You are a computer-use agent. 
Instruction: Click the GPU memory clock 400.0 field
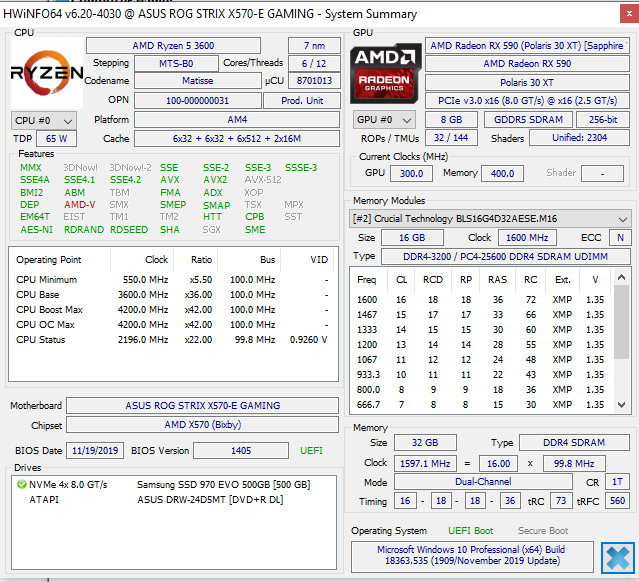[x=502, y=173]
